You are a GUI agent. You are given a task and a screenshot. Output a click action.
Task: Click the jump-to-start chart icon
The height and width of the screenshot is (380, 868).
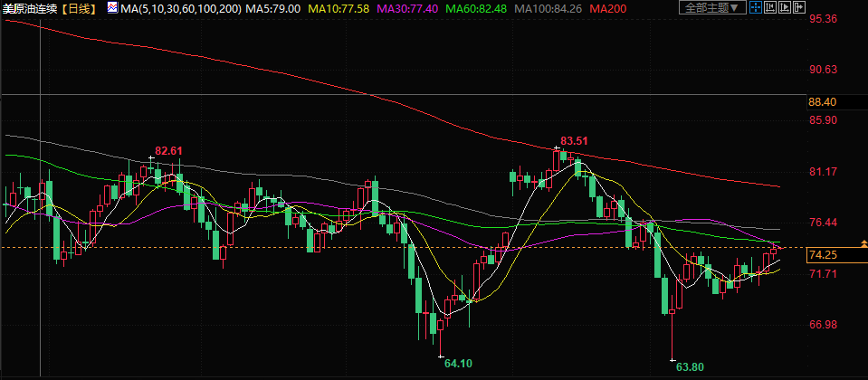(x=770, y=7)
